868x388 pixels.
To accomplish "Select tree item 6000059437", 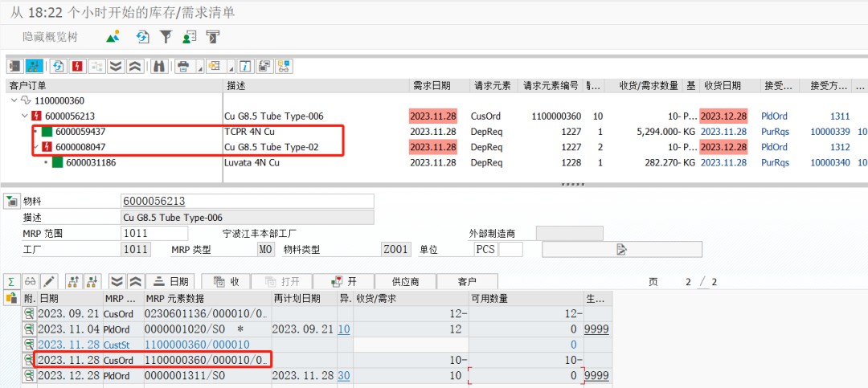I will (81, 132).
